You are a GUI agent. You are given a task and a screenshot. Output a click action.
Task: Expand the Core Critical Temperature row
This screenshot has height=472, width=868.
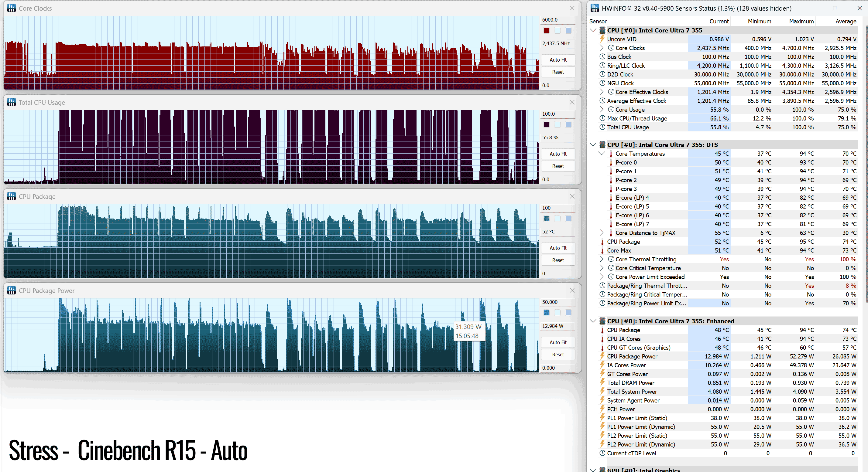[602, 268]
